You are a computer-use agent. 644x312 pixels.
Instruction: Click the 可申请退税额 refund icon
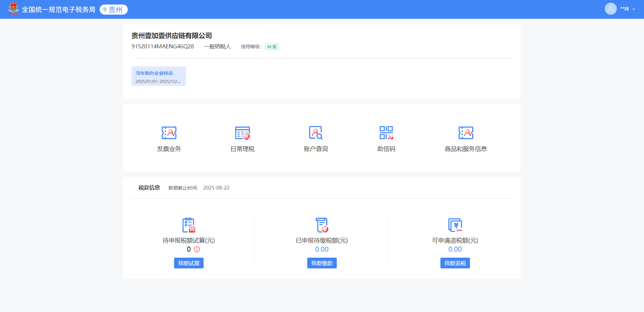click(x=455, y=225)
